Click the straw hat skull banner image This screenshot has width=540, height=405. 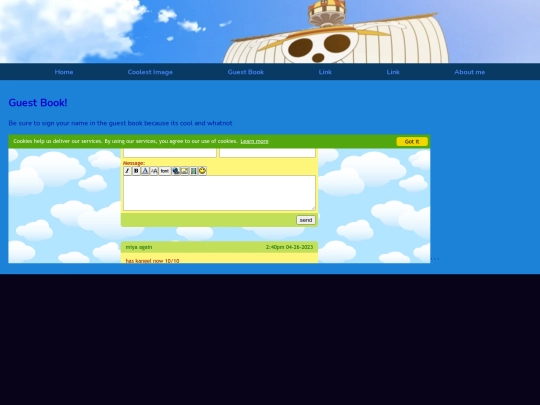click(270, 31)
